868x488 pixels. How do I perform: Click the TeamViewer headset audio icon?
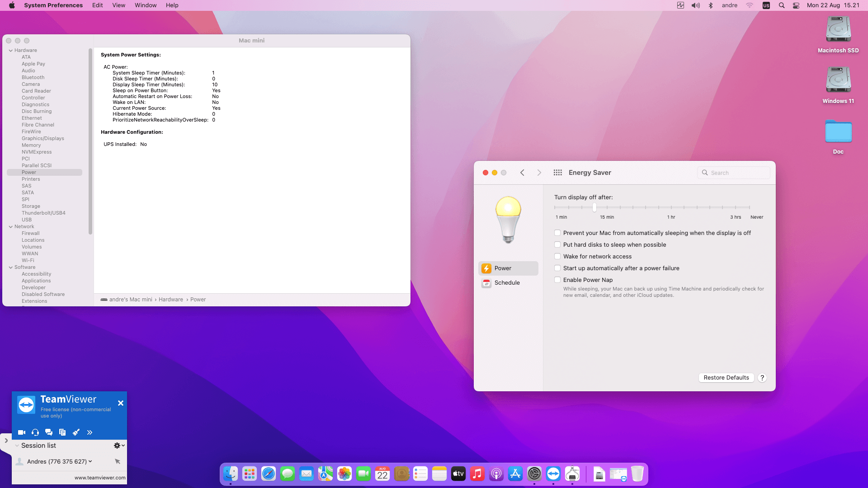coord(35,432)
